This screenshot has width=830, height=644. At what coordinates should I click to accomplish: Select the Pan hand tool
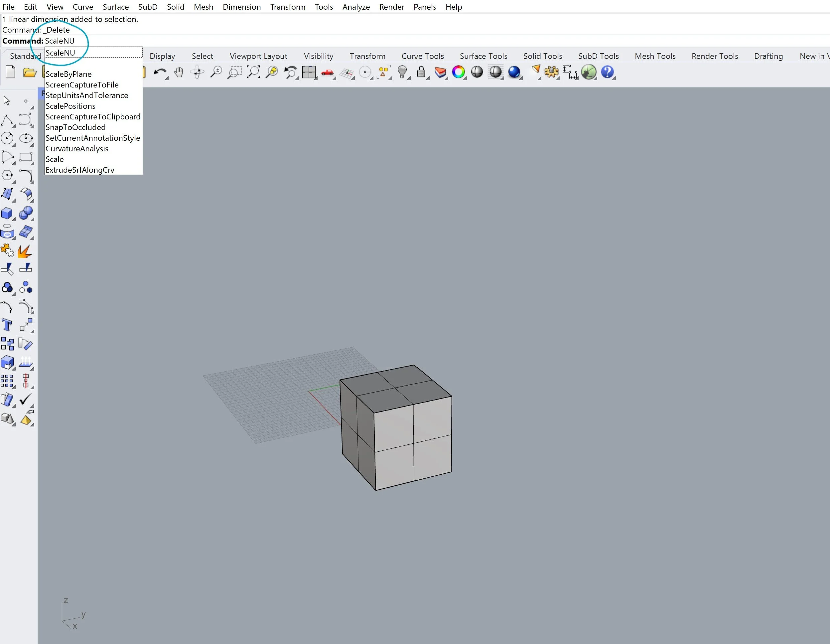pos(179,72)
